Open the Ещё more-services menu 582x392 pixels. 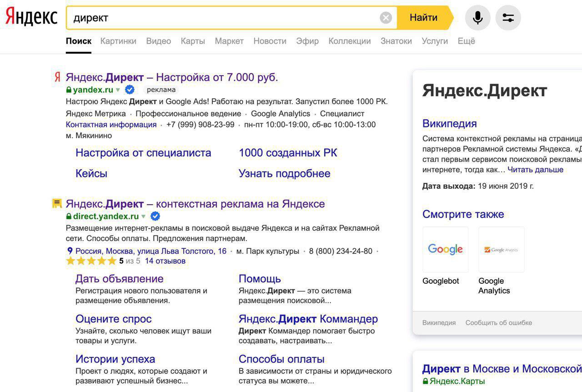tap(466, 41)
